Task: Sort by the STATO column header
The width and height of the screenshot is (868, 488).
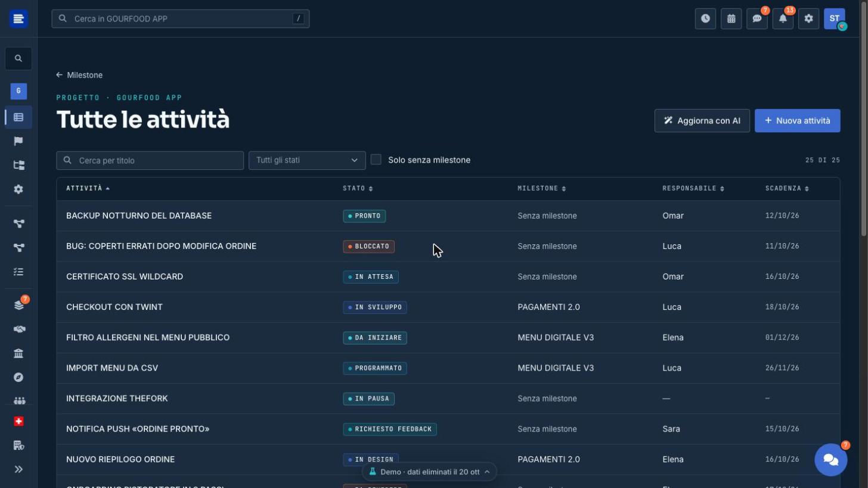Action: pos(358,188)
